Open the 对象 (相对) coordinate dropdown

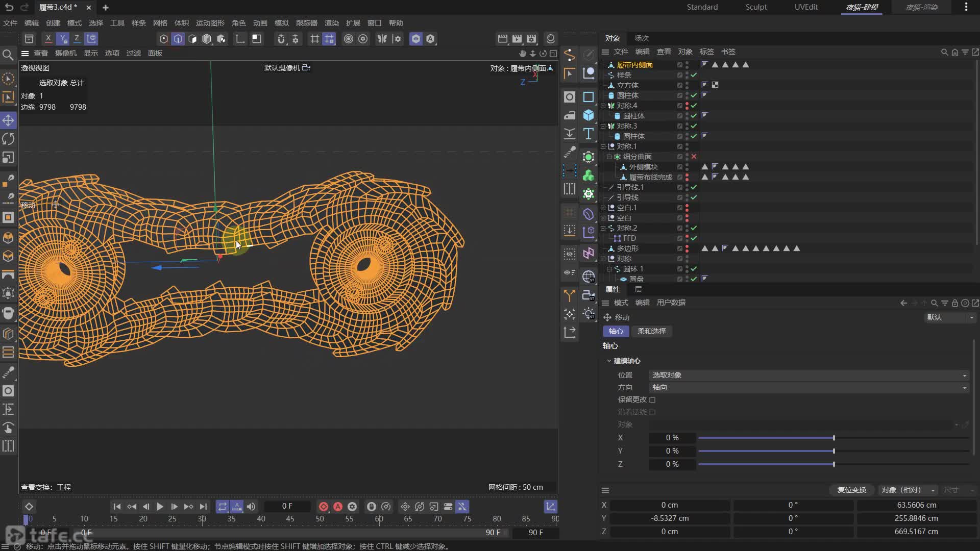(x=908, y=490)
